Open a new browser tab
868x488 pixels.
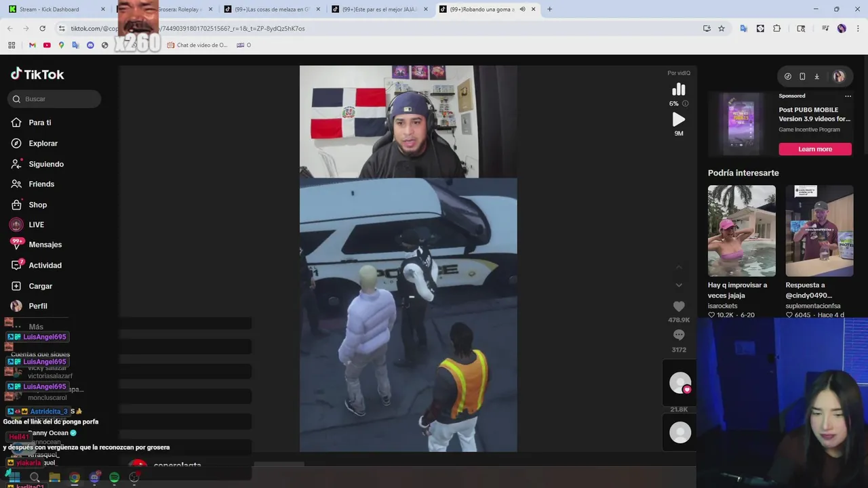pos(549,9)
